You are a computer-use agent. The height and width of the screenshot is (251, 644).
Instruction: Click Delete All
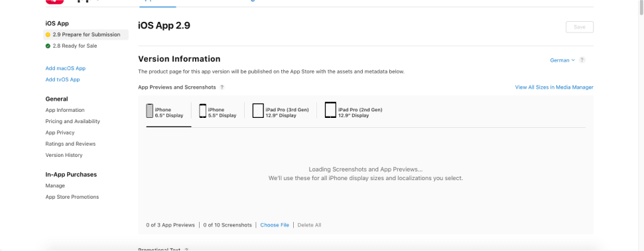click(x=309, y=225)
